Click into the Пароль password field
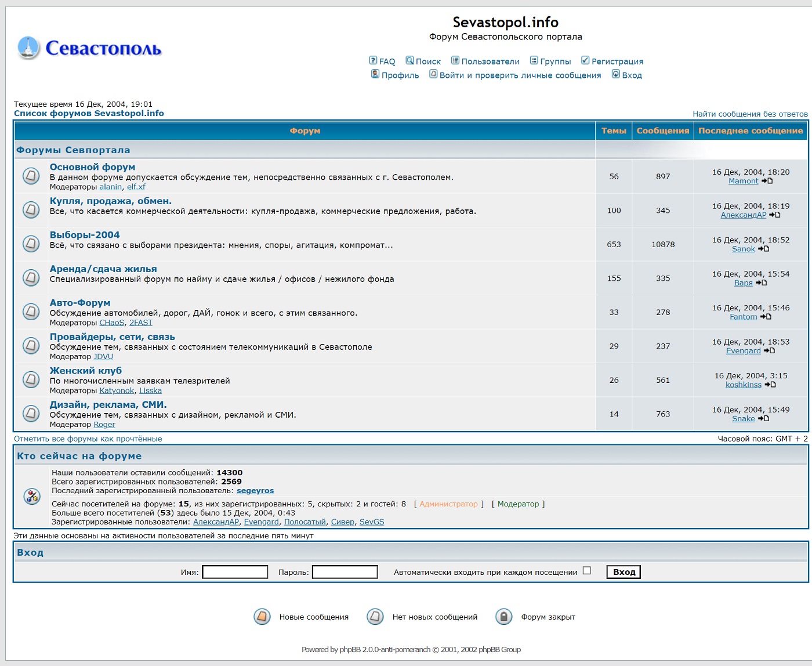Screen dimensions: 812x666 tap(345, 572)
